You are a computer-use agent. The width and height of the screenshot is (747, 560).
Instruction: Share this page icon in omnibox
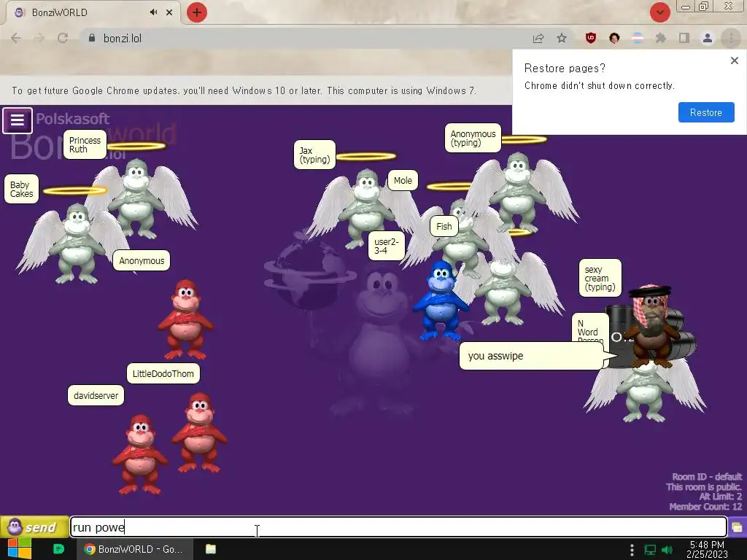538,38
